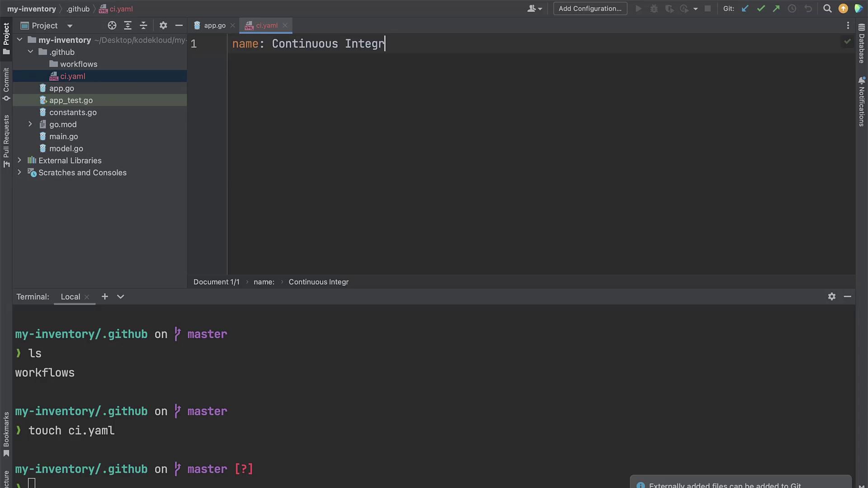The image size is (868, 488).
Task: Expand the go.mod tree node
Action: coord(30,124)
